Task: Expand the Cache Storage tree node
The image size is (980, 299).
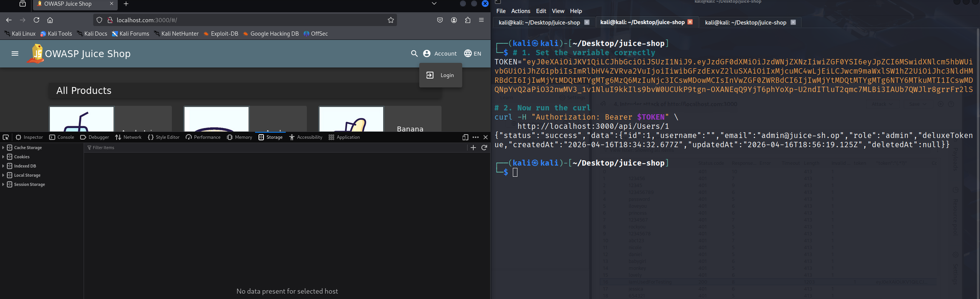Action: pos(3,148)
